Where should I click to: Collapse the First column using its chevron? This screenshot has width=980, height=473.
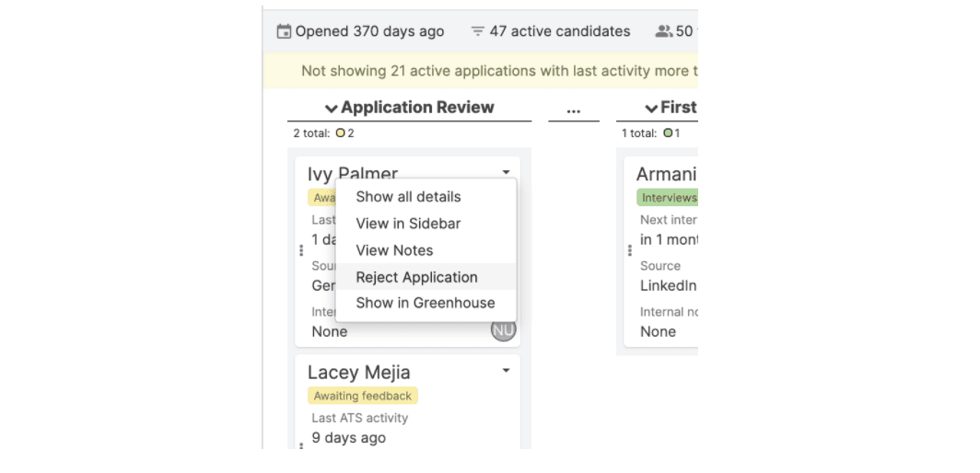651,109
